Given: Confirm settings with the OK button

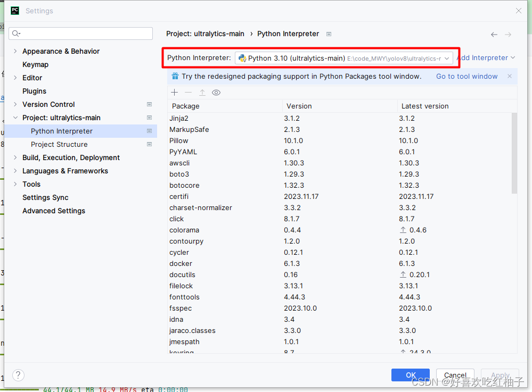Looking at the screenshot, I should [x=411, y=375].
